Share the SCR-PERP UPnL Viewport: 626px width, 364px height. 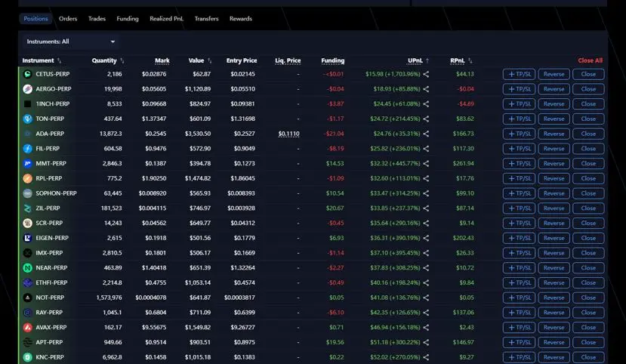[426, 223]
